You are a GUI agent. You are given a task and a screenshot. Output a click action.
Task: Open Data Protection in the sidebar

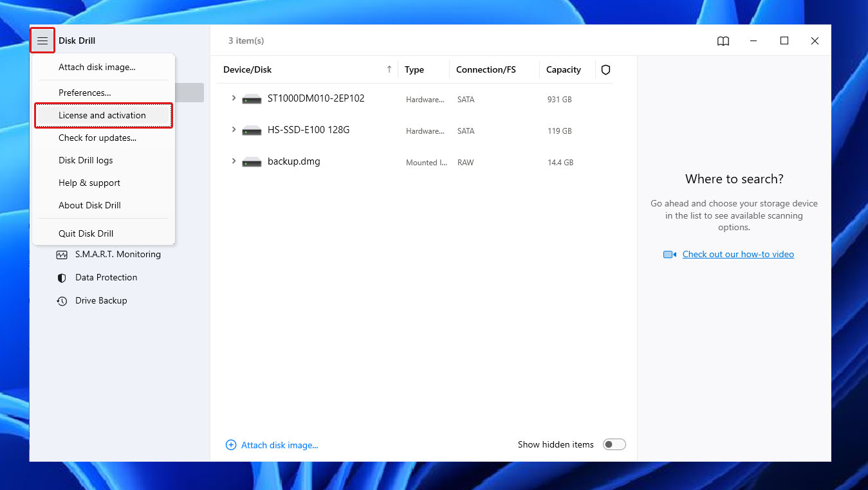[106, 278]
